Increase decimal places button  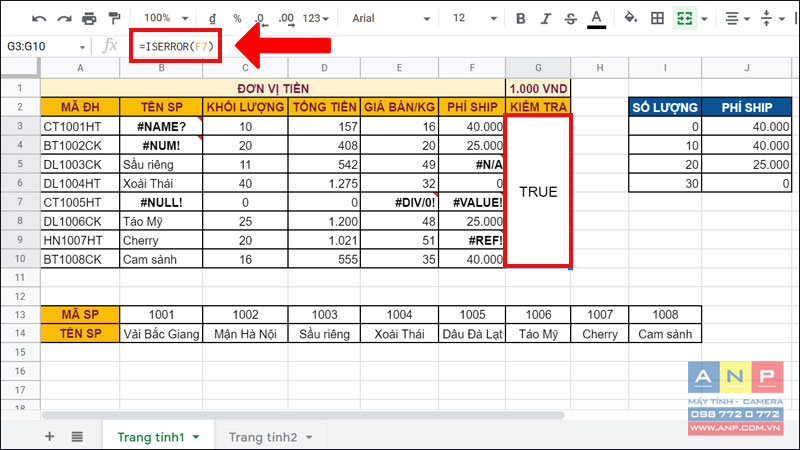[286, 19]
